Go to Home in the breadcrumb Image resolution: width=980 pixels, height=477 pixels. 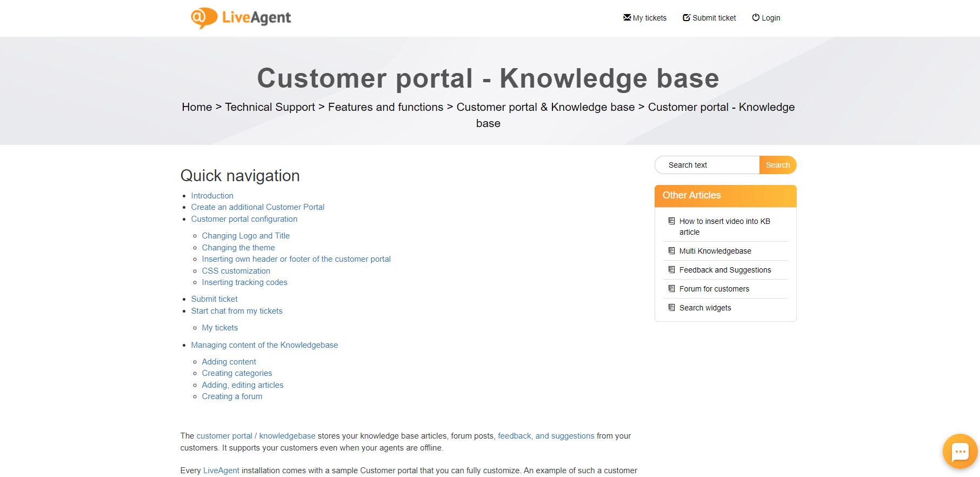pos(197,107)
